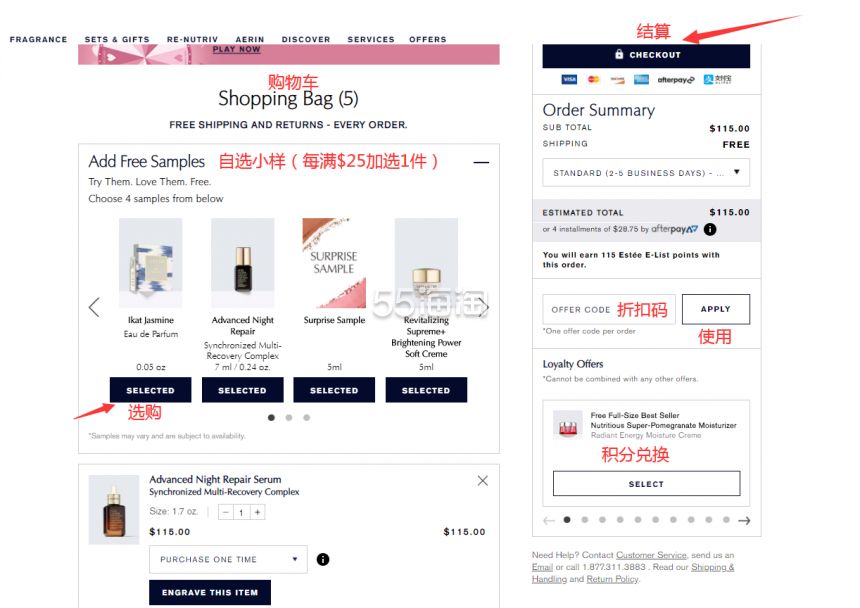
Task: Collapse the Add Free Samples section
Action: pyautogui.click(x=481, y=162)
